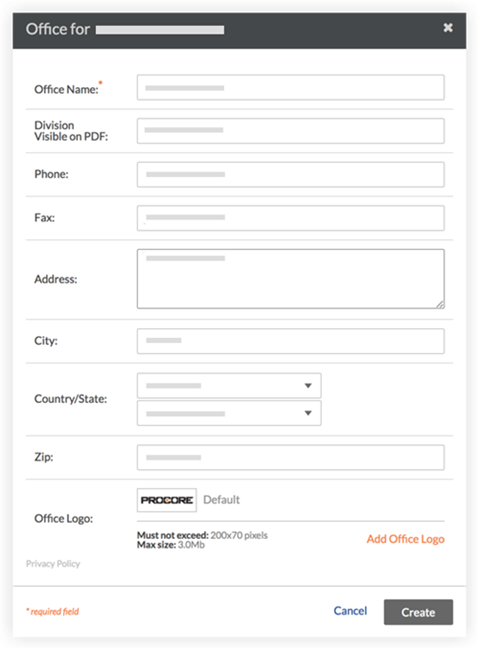Click the Cancel link
Screen dimensions: 479x650
[x=350, y=611]
